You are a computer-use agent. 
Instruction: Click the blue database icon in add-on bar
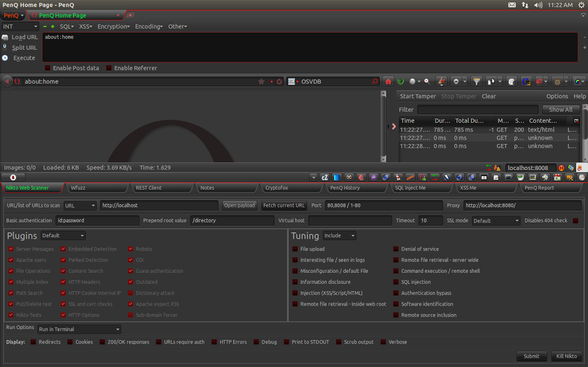coord(337,177)
